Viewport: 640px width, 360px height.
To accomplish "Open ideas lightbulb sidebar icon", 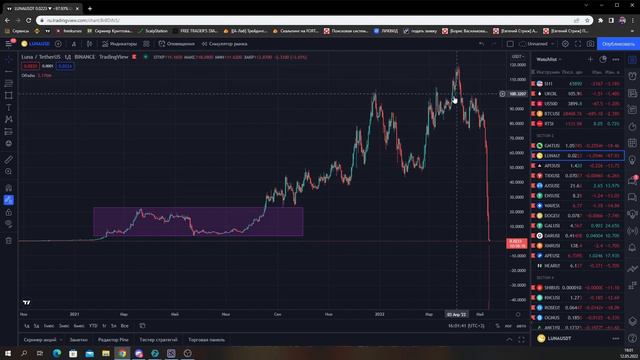I will (x=632, y=160).
